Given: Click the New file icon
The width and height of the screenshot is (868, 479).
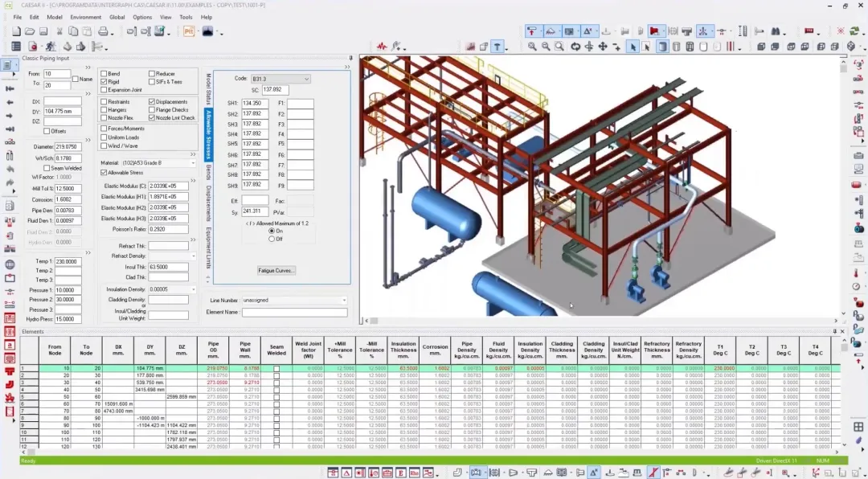Looking at the screenshot, I should click(x=17, y=31).
